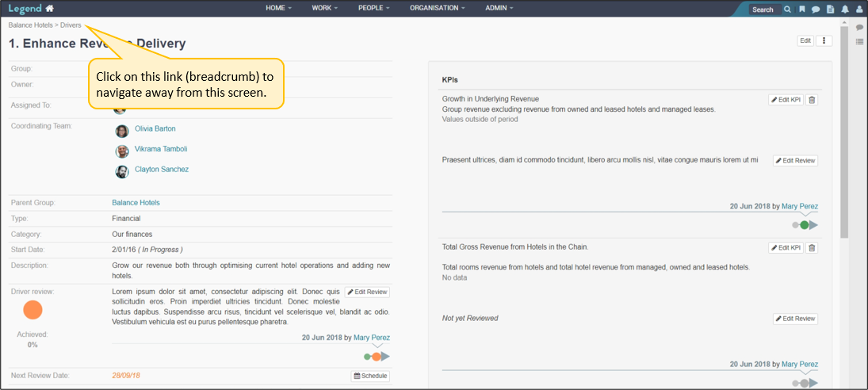Open the Balance Hotels parent group link

[x=136, y=203]
